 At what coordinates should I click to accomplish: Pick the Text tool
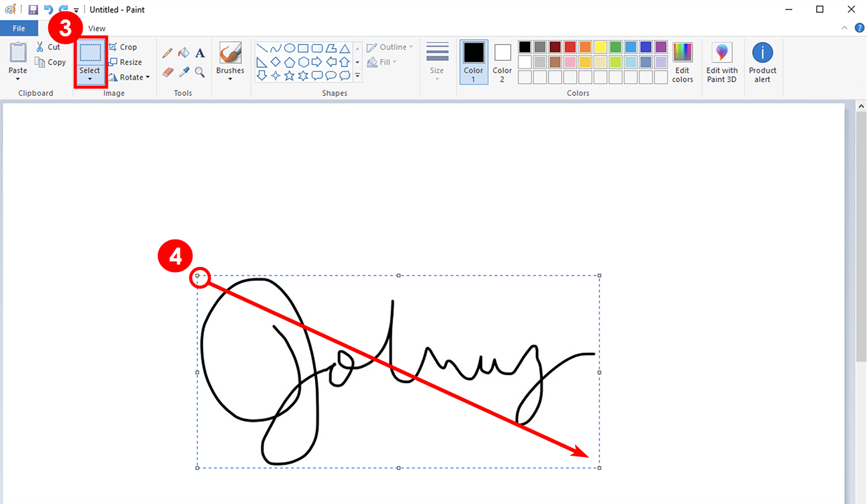[200, 53]
